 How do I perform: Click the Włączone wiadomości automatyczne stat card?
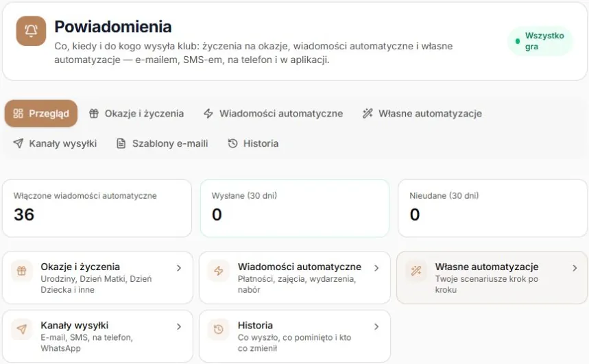[x=97, y=208]
